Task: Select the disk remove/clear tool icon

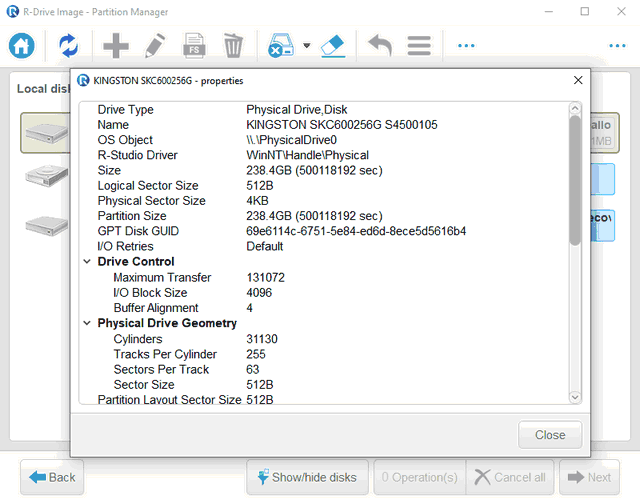Action: pyautogui.click(x=281, y=45)
